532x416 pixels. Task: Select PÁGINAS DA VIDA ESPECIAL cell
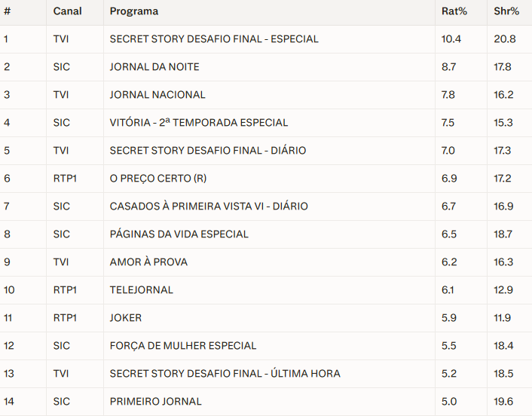[179, 234]
